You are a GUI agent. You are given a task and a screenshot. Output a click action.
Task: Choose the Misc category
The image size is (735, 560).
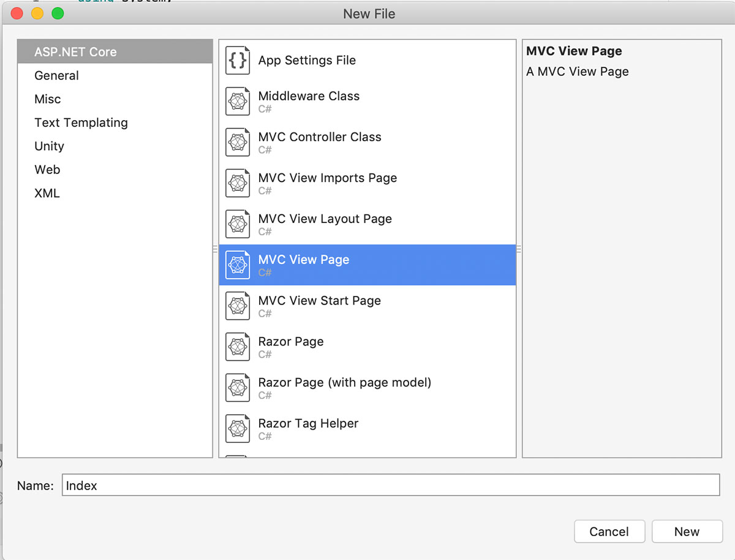click(x=115, y=99)
